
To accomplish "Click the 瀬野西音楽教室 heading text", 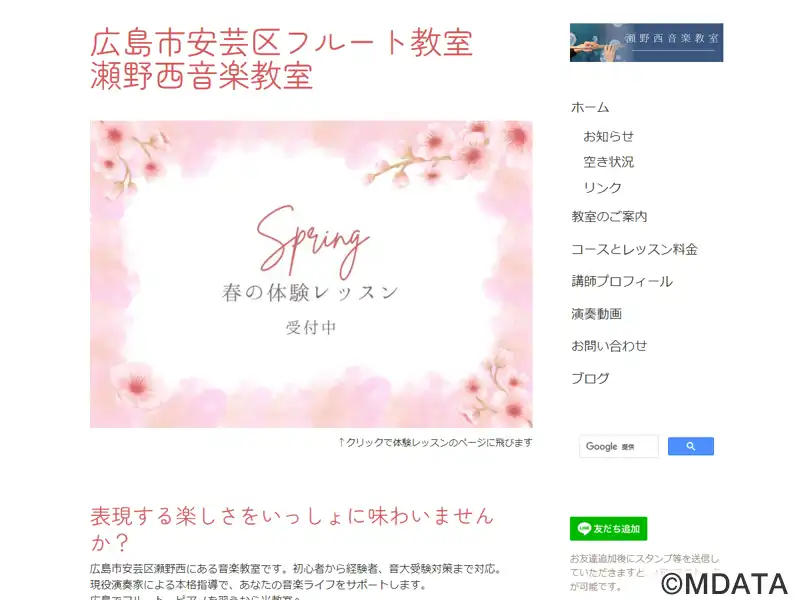I will [x=202, y=76].
